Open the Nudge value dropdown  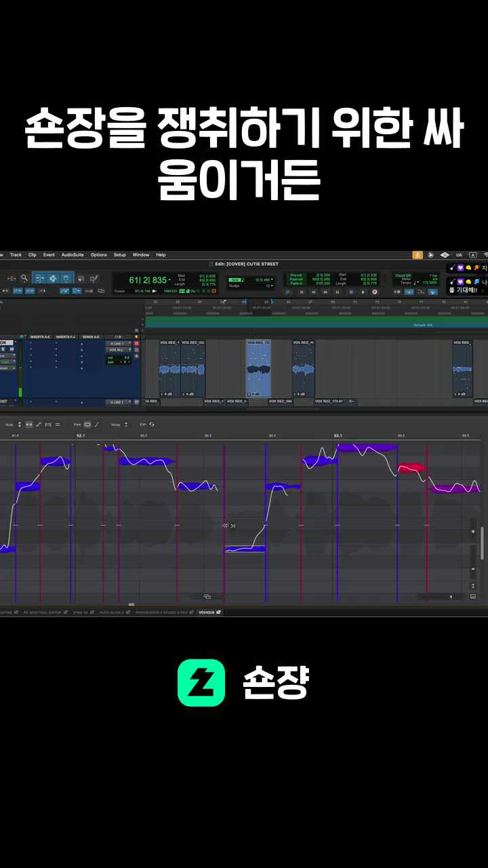[x=268, y=285]
